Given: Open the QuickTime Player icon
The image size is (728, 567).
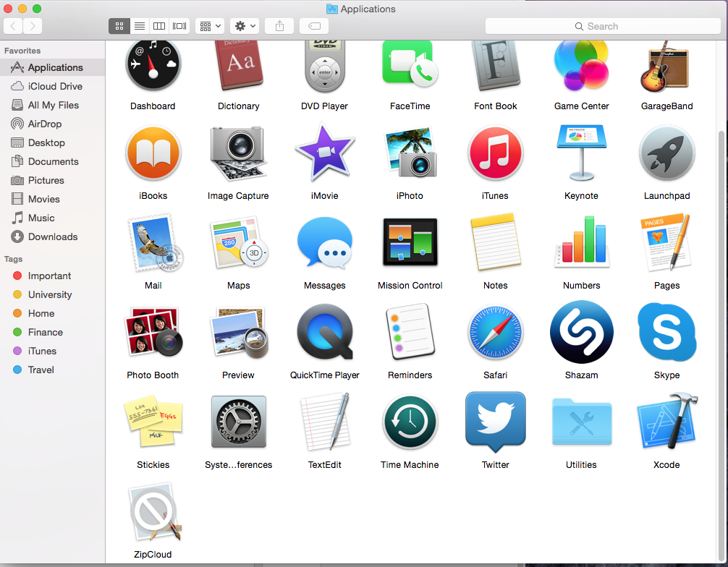Looking at the screenshot, I should tap(324, 331).
